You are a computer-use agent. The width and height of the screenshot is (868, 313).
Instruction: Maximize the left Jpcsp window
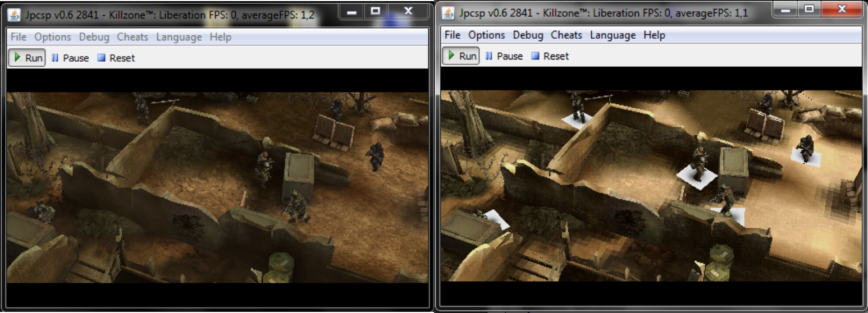pos(376,11)
